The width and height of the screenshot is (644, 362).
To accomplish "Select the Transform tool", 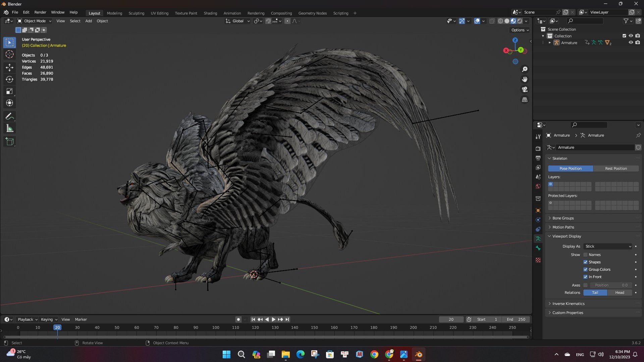I will coord(9,103).
